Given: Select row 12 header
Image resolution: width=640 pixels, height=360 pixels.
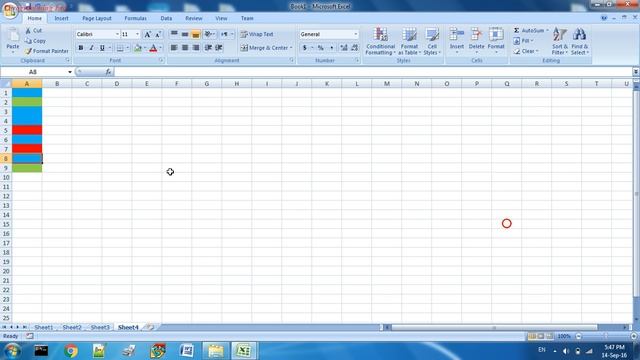Looking at the screenshot, I should tap(6, 196).
